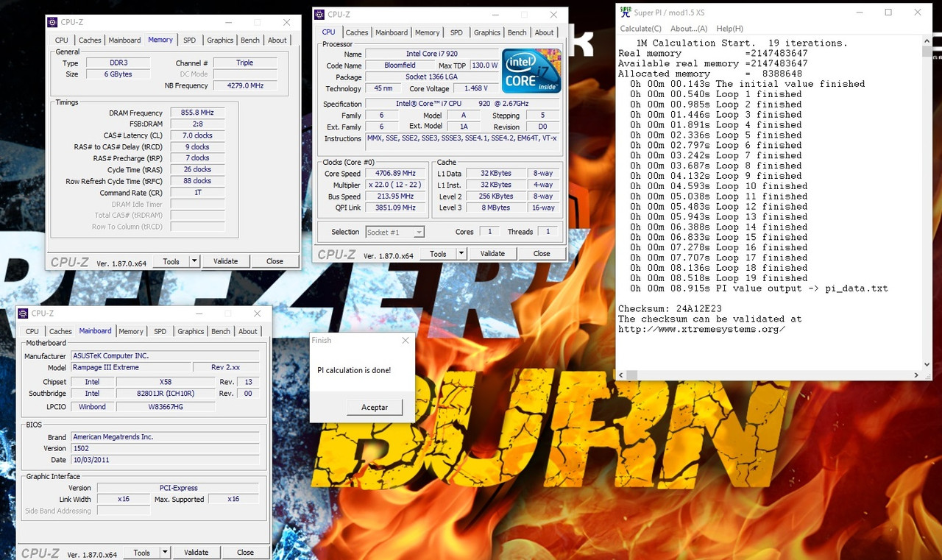The width and height of the screenshot is (942, 560).
Task: Open About...(A) menu in Super PI
Action: pyautogui.click(x=689, y=29)
